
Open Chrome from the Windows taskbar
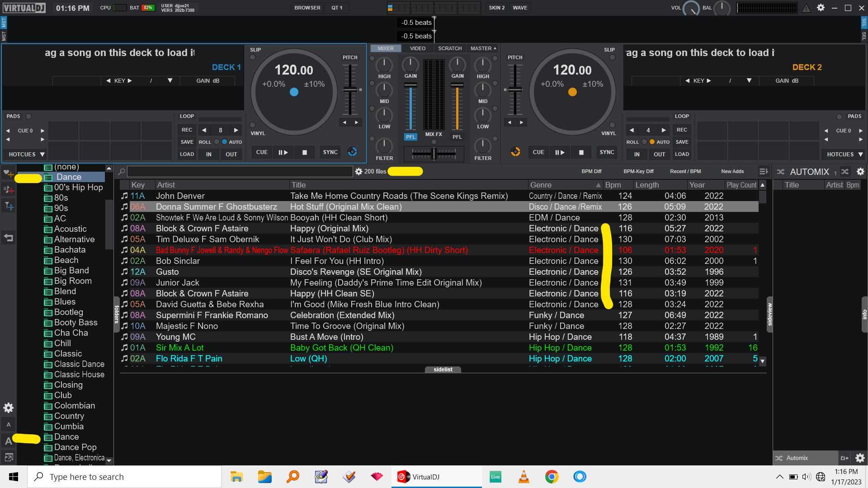coord(552,477)
